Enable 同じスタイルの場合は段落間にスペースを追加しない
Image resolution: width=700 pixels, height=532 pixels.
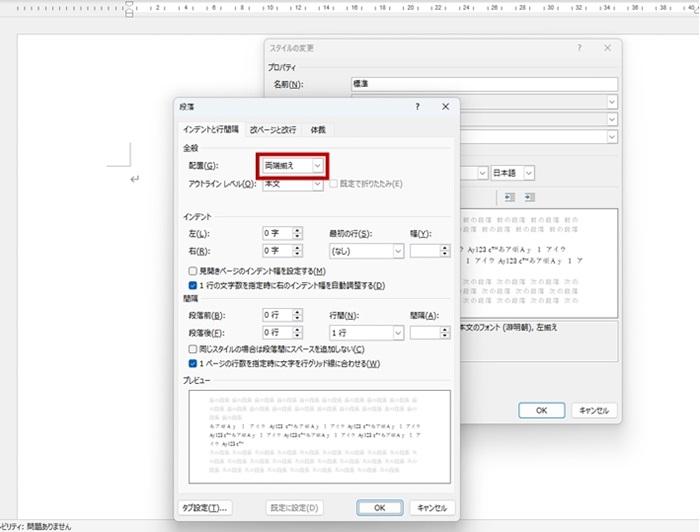(193, 349)
